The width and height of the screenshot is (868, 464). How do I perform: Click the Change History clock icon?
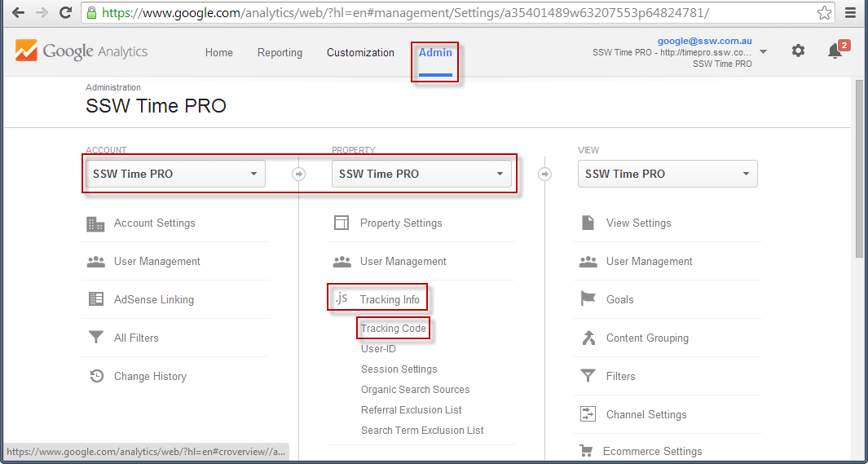pyautogui.click(x=96, y=376)
